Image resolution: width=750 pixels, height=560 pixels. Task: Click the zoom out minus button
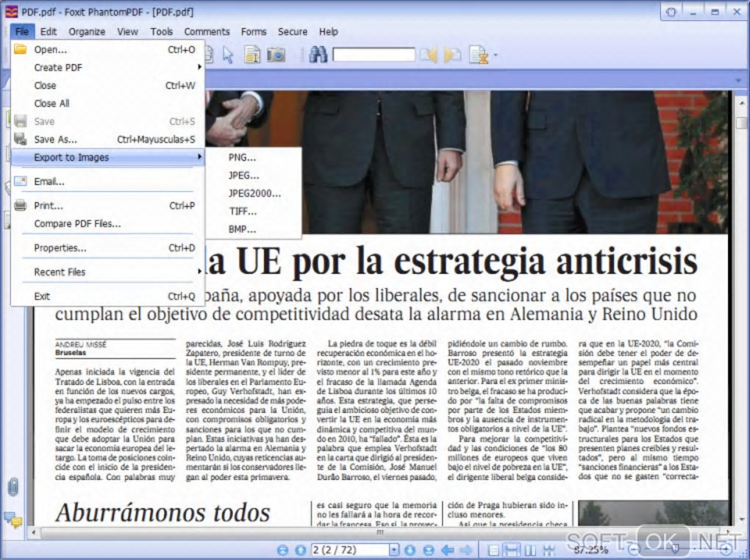[x=633, y=550]
